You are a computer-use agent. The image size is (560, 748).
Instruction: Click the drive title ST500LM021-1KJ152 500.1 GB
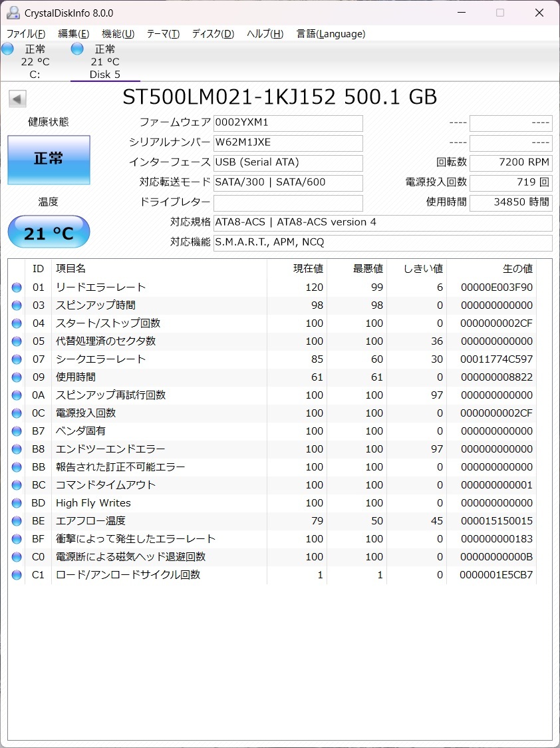280,98
